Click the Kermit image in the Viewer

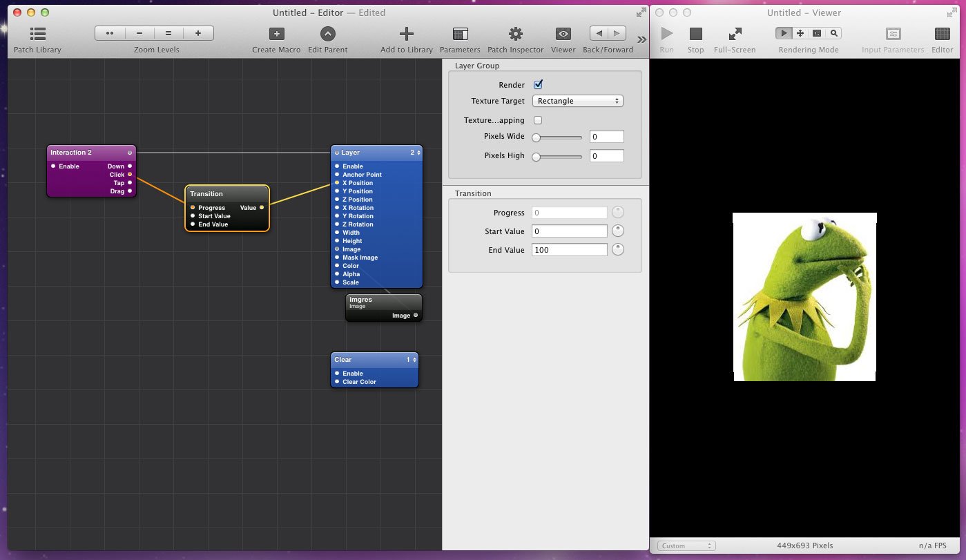coord(804,297)
